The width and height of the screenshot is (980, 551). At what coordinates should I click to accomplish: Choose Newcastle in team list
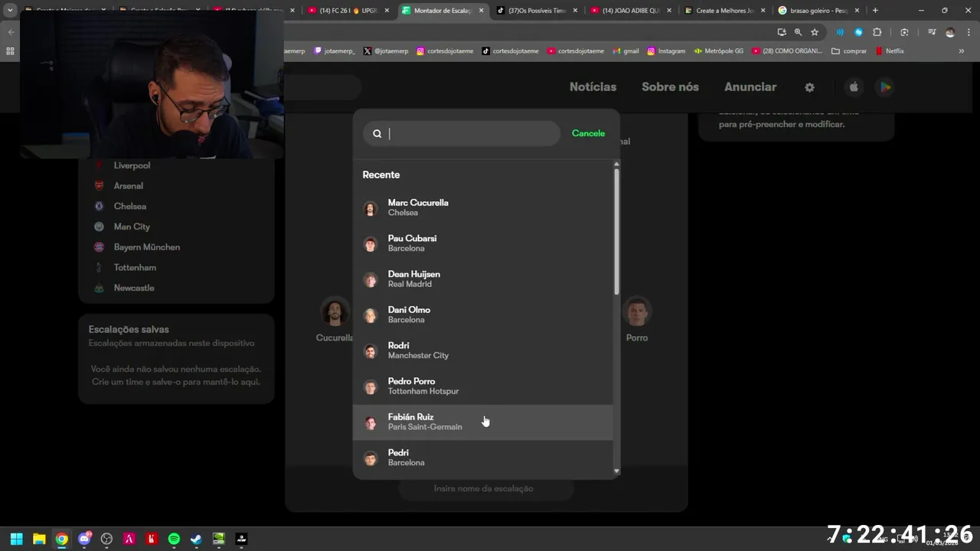click(134, 288)
